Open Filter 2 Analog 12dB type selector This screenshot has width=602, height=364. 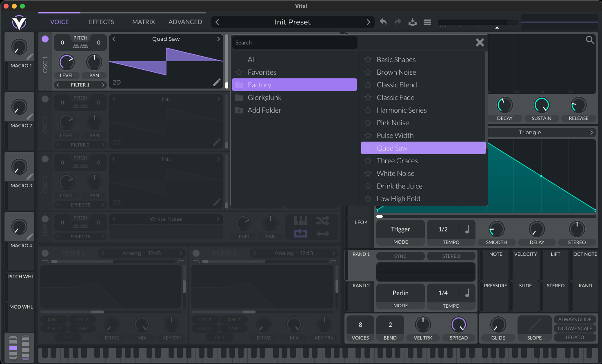point(294,253)
